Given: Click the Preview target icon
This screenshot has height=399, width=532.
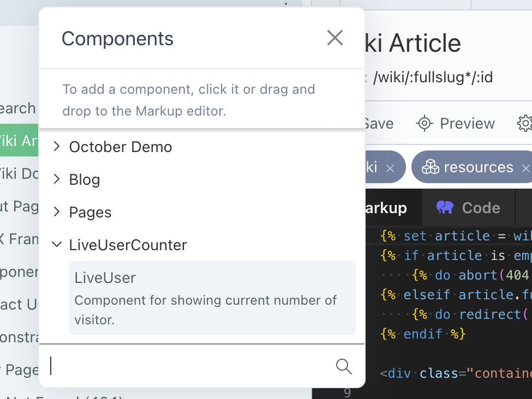Looking at the screenshot, I should pos(425,123).
